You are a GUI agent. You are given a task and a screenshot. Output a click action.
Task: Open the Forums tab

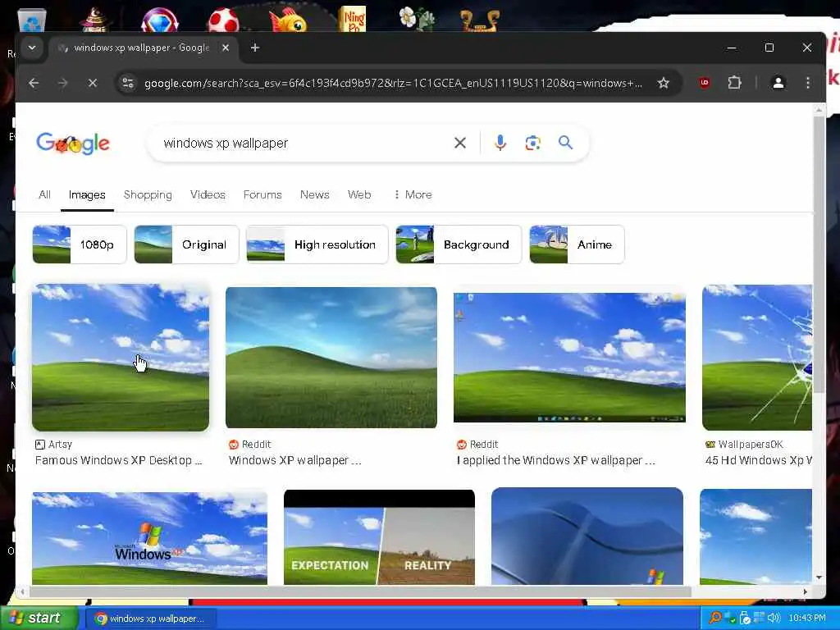(x=262, y=194)
